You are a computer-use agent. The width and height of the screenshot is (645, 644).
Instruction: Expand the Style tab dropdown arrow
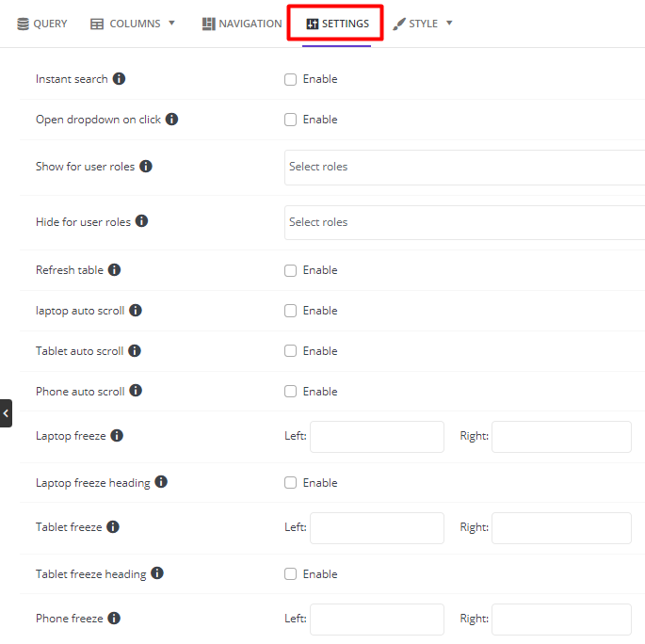click(x=449, y=24)
